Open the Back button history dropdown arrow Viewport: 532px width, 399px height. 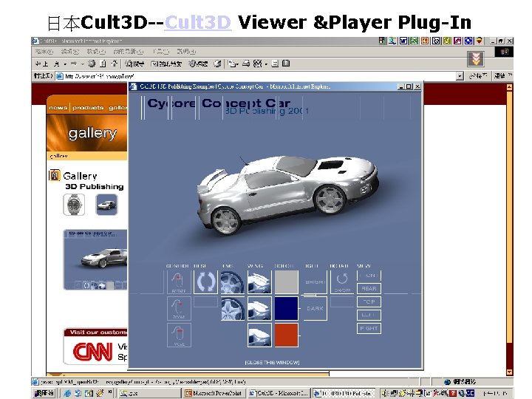(65, 64)
